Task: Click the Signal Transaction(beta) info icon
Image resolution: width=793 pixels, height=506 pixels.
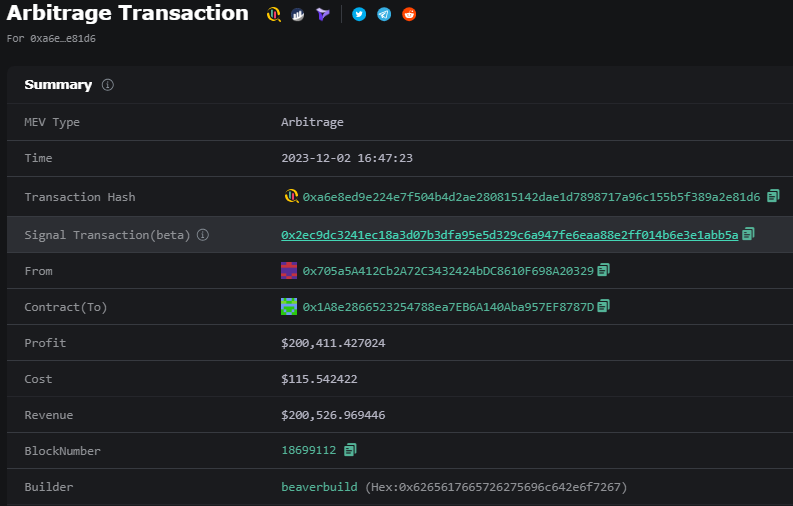Action: coord(203,235)
